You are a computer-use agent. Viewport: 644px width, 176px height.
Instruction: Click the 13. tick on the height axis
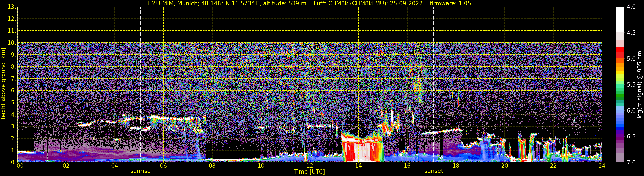12,7
